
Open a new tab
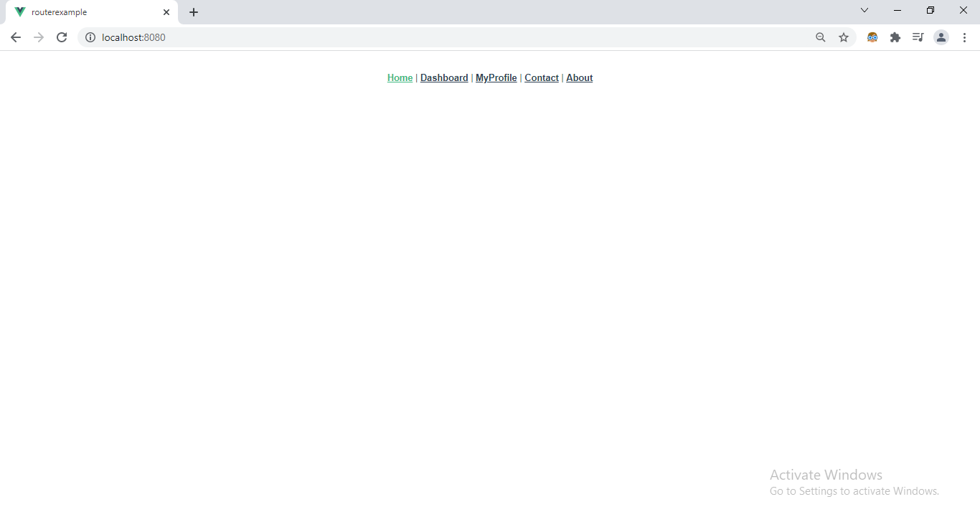pyautogui.click(x=194, y=12)
